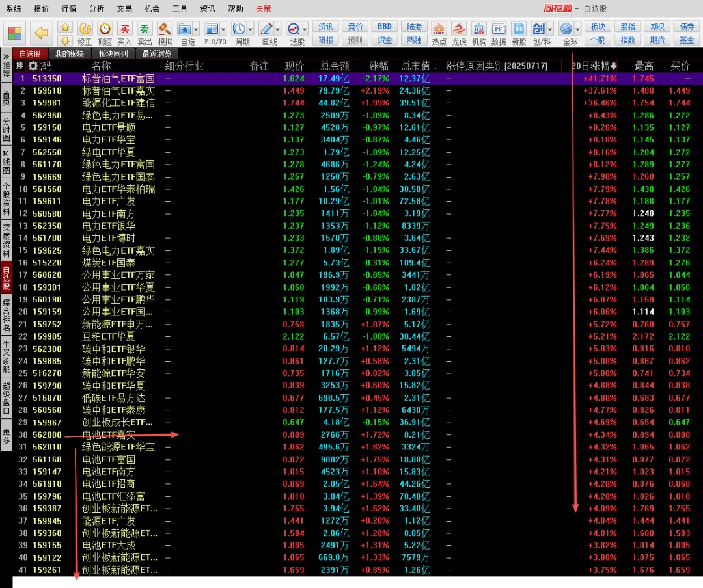Click the 板块 button
This screenshot has width=703, height=588.
598,27
